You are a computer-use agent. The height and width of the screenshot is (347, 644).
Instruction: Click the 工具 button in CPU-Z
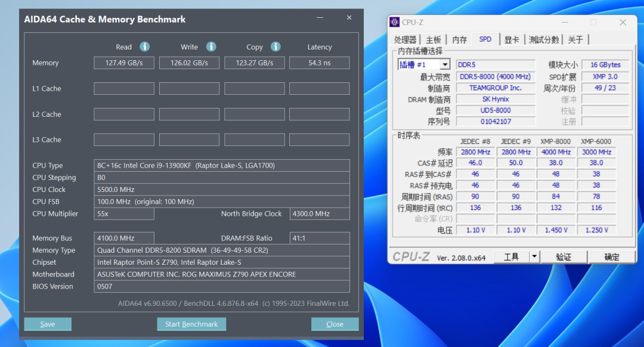click(x=512, y=257)
